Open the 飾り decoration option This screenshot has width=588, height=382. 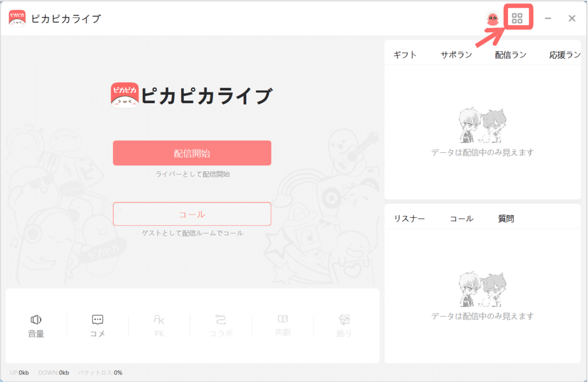pyautogui.click(x=344, y=326)
